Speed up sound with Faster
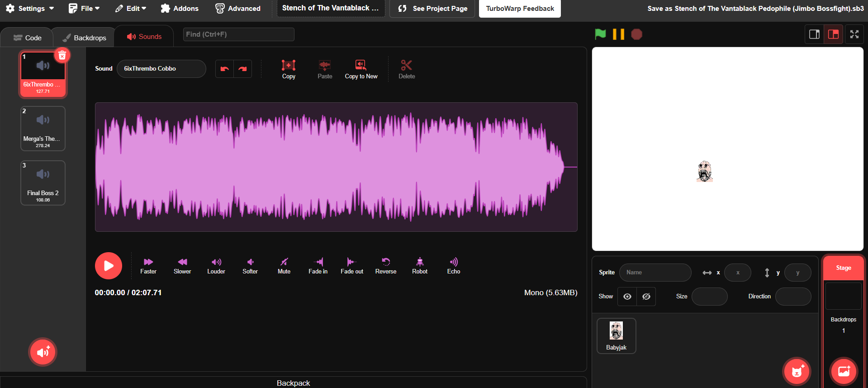The image size is (868, 388). pos(148,266)
